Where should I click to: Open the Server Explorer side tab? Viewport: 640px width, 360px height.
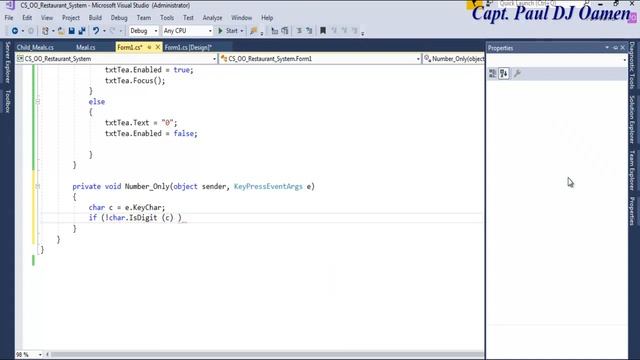tap(7, 62)
